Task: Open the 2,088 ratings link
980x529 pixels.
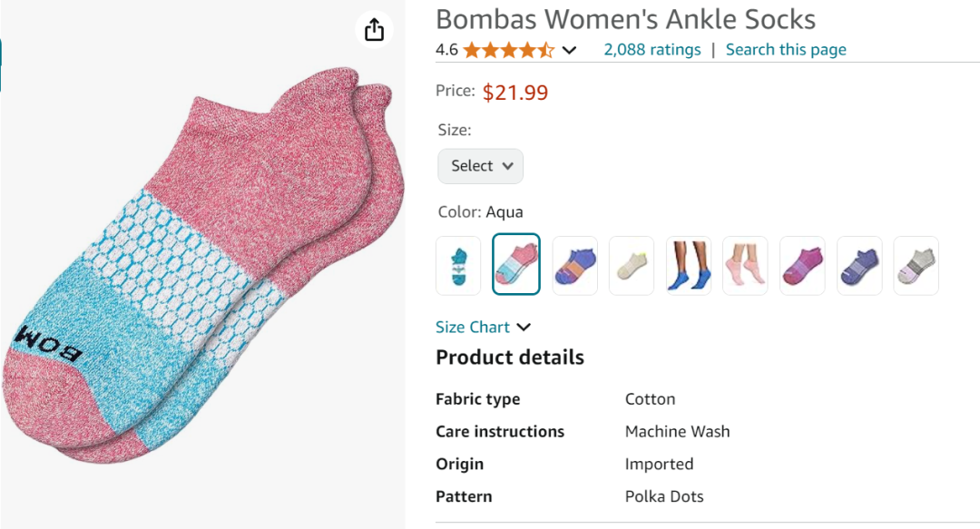Action: tap(652, 50)
